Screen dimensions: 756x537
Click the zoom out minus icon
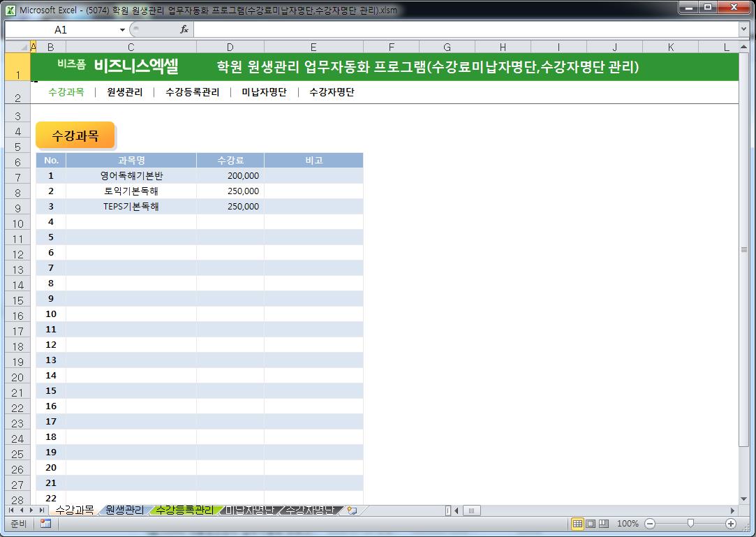650,524
